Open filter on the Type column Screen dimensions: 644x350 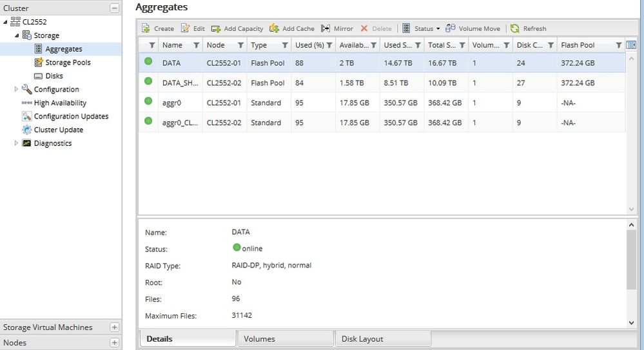click(x=285, y=45)
